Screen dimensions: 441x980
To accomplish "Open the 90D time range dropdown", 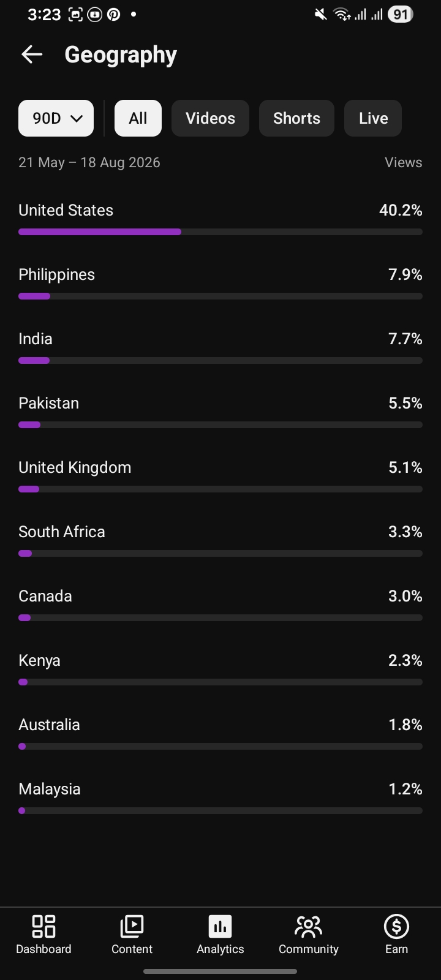I will click(x=56, y=118).
